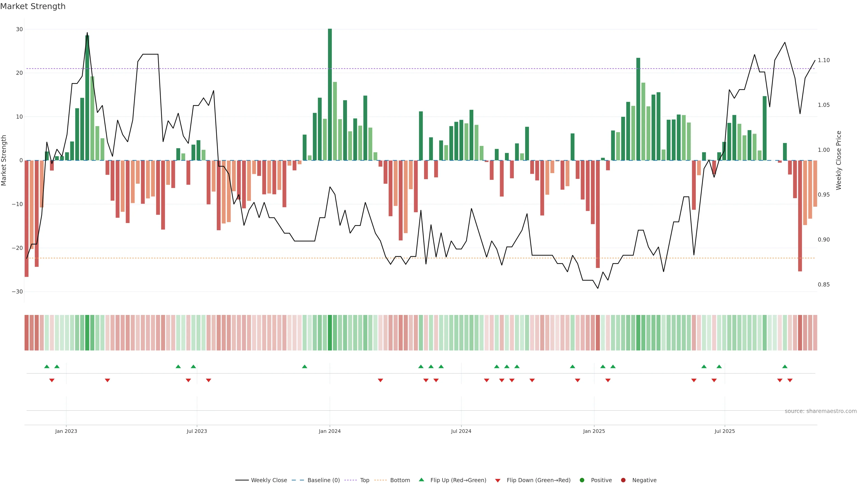
Task: Click the orange dotted Bottom sample in legend
Action: click(x=380, y=480)
